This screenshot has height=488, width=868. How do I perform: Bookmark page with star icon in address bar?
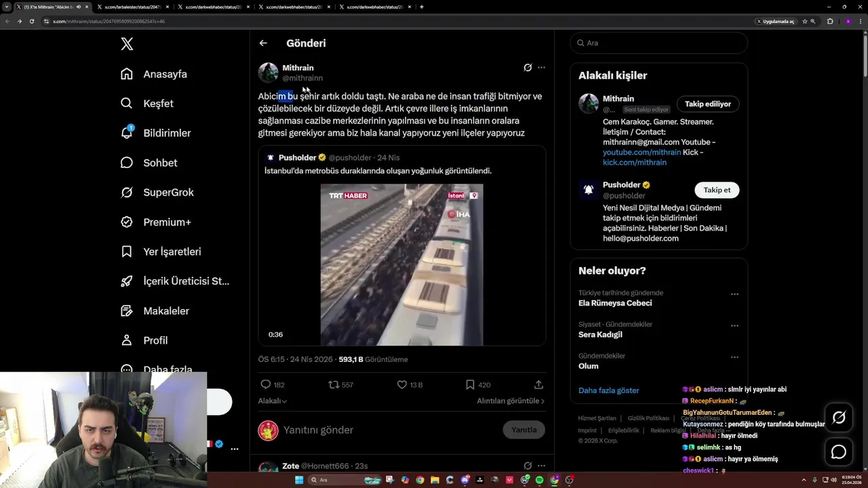pyautogui.click(x=805, y=21)
